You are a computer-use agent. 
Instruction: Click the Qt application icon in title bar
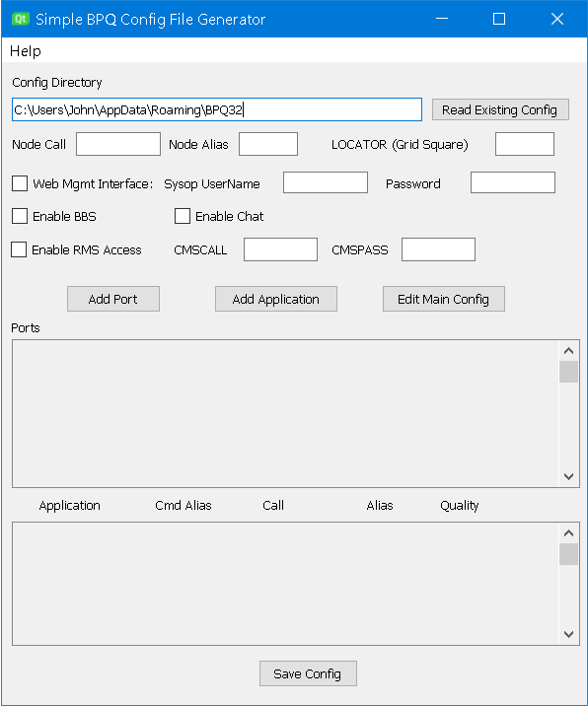click(21, 19)
